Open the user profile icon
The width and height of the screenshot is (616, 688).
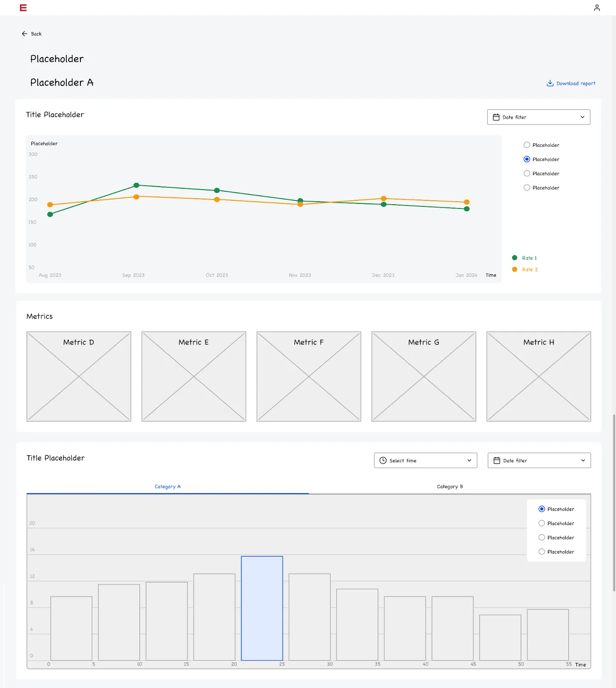(597, 8)
